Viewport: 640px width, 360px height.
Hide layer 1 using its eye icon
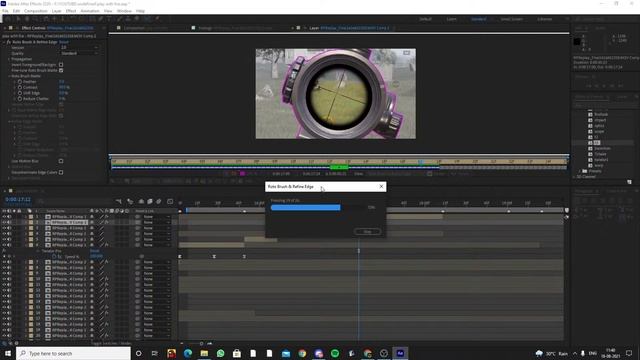(x=4, y=217)
